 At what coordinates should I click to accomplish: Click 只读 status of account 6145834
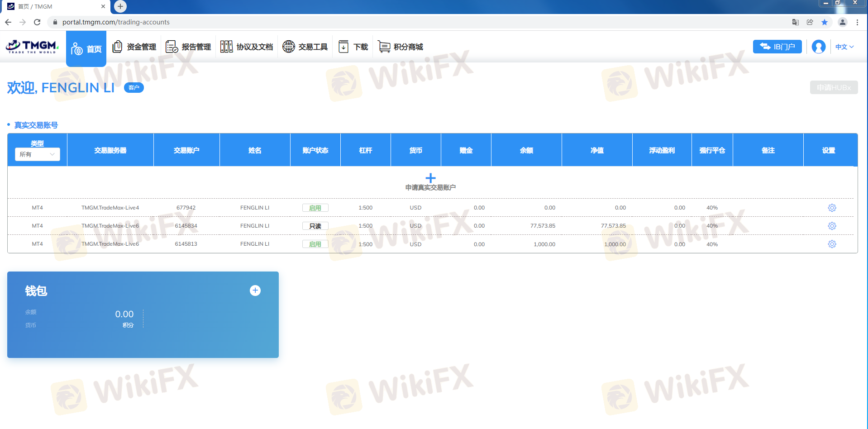pos(315,226)
